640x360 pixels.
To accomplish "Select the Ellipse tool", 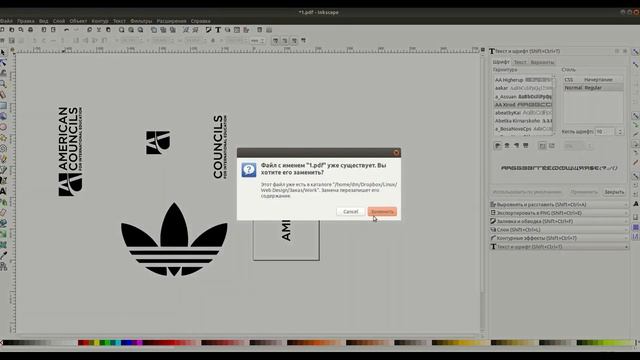I will click(3, 127).
